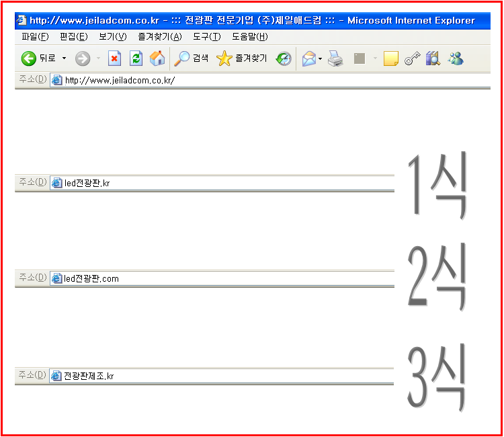Open the 도구(T) menu

[207, 37]
